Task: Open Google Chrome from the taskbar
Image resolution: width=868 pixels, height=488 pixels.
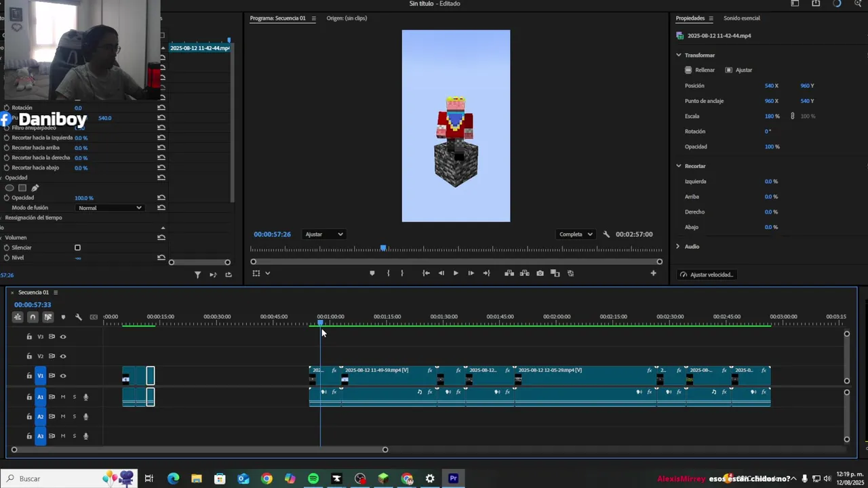Action: pos(267,479)
